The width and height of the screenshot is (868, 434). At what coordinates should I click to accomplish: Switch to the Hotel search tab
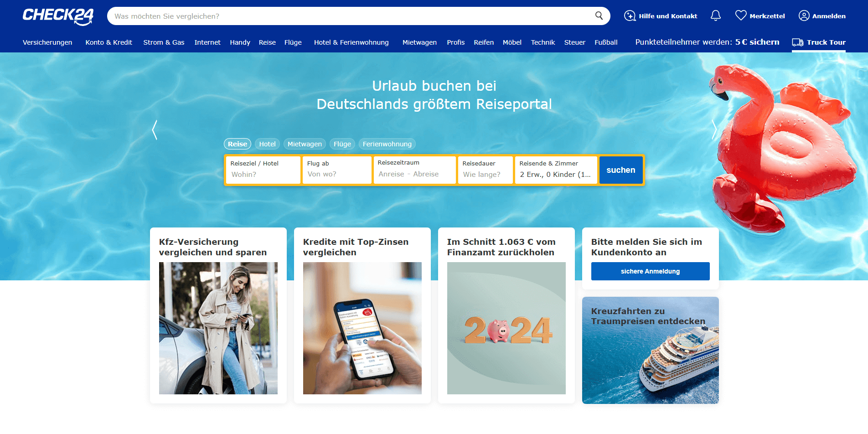pos(267,144)
